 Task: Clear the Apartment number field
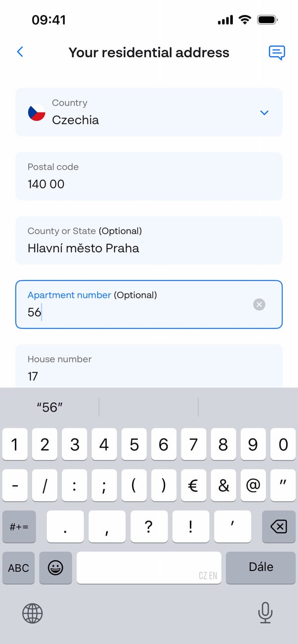point(259,304)
